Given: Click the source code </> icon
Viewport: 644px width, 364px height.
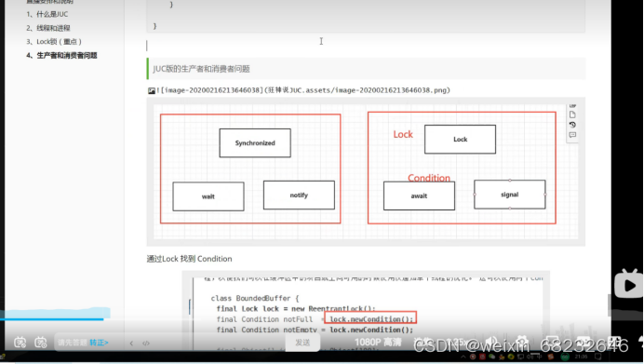Looking at the screenshot, I should tap(146, 343).
